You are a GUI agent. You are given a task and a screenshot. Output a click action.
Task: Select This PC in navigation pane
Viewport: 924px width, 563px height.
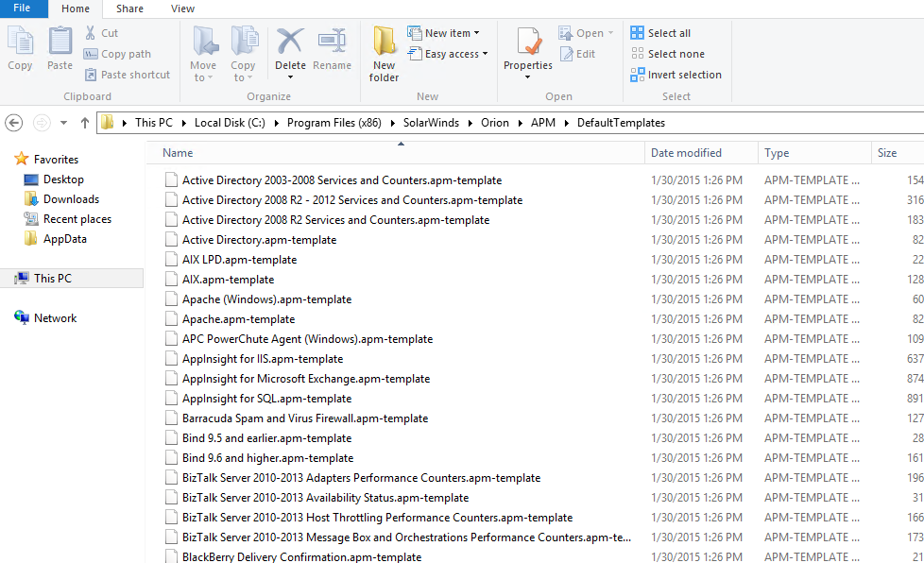point(72,278)
